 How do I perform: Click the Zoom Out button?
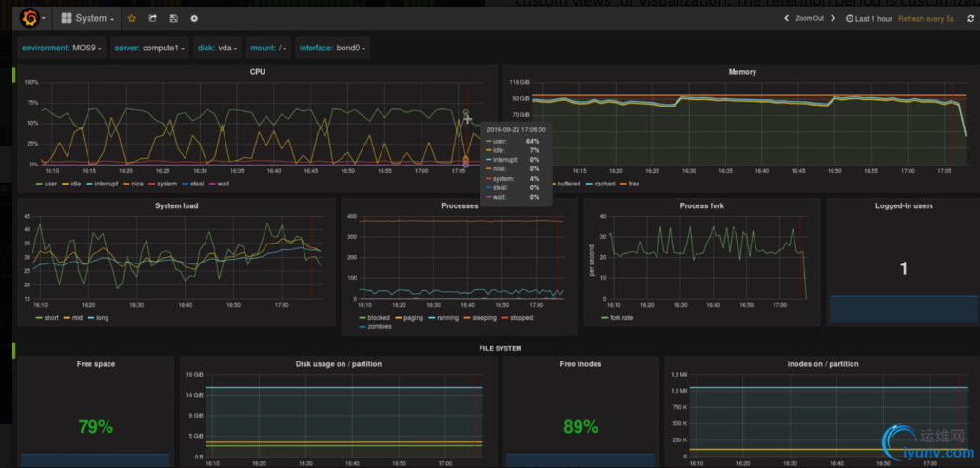[810, 18]
